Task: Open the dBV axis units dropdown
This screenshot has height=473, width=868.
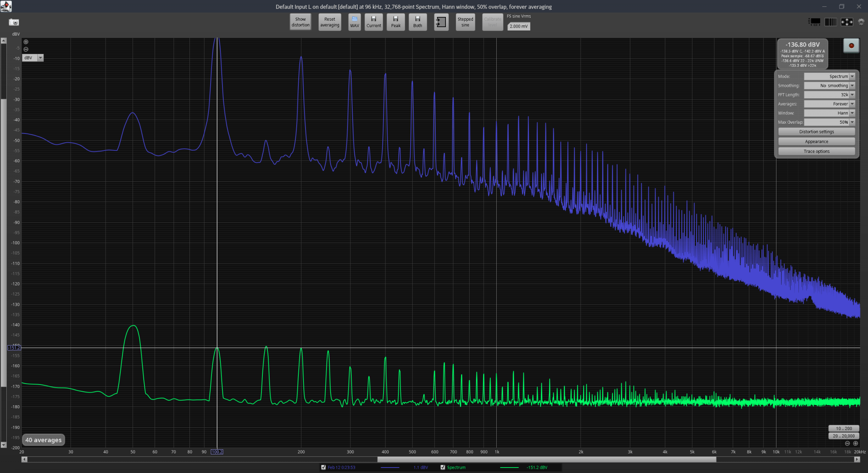Action: click(x=33, y=58)
